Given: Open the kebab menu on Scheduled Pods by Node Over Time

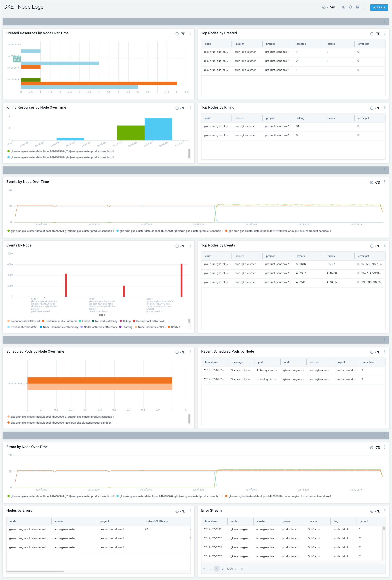Looking at the screenshot, I should [190, 352].
